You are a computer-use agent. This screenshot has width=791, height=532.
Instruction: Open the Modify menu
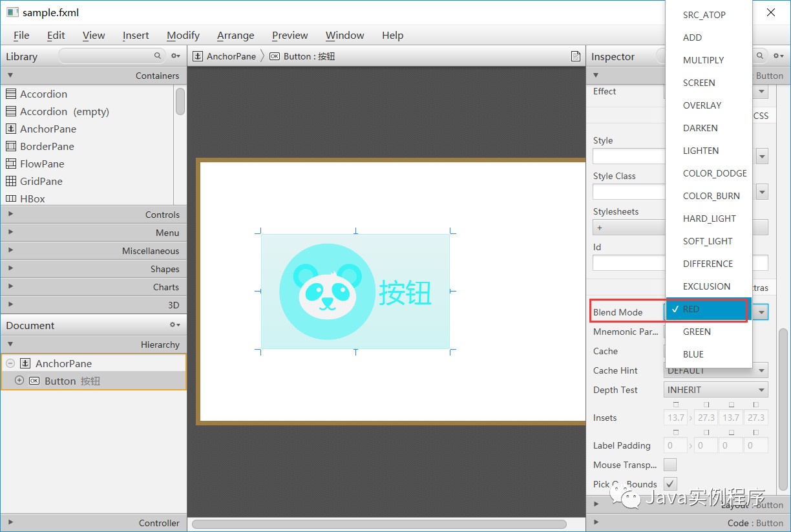tap(183, 36)
